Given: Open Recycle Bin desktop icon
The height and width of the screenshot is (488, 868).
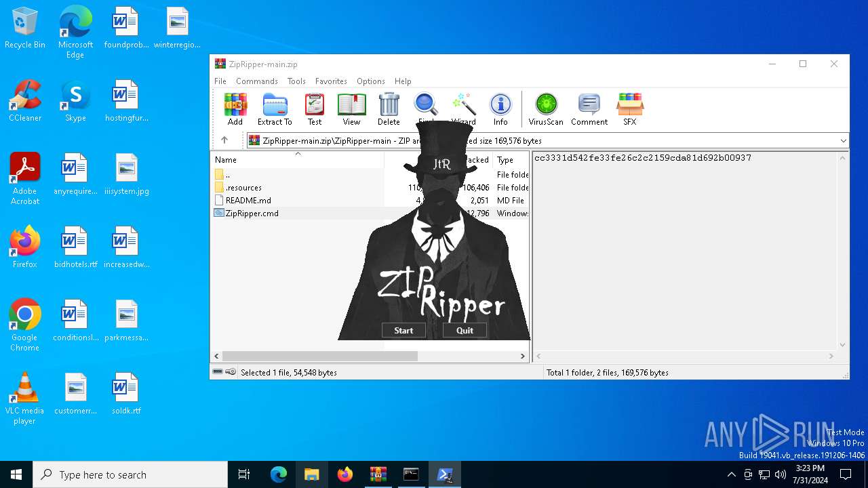Looking at the screenshot, I should click(25, 28).
